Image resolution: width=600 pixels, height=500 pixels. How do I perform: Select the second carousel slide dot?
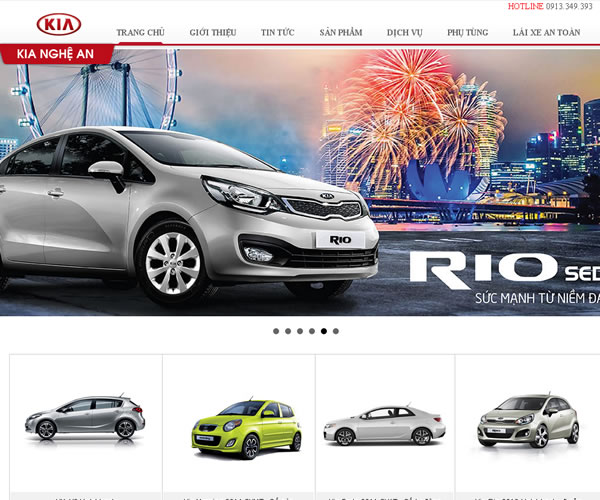[x=287, y=330]
